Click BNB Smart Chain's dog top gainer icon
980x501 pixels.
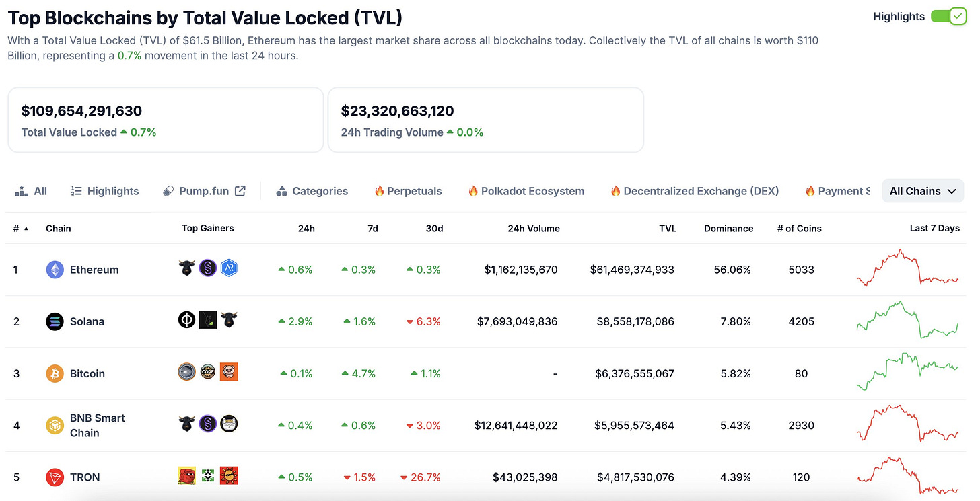point(230,424)
